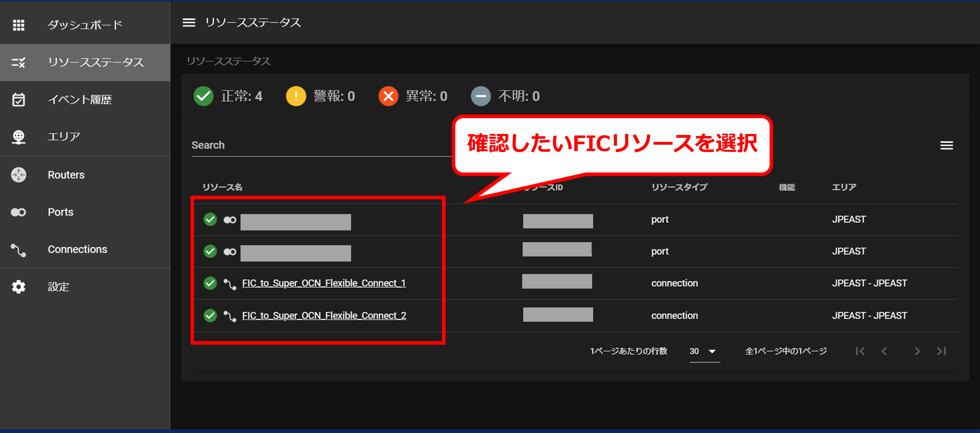Viewport: 980px width, 433px height.
Task: Toggle the hamburger menu in header
Action: [x=189, y=23]
